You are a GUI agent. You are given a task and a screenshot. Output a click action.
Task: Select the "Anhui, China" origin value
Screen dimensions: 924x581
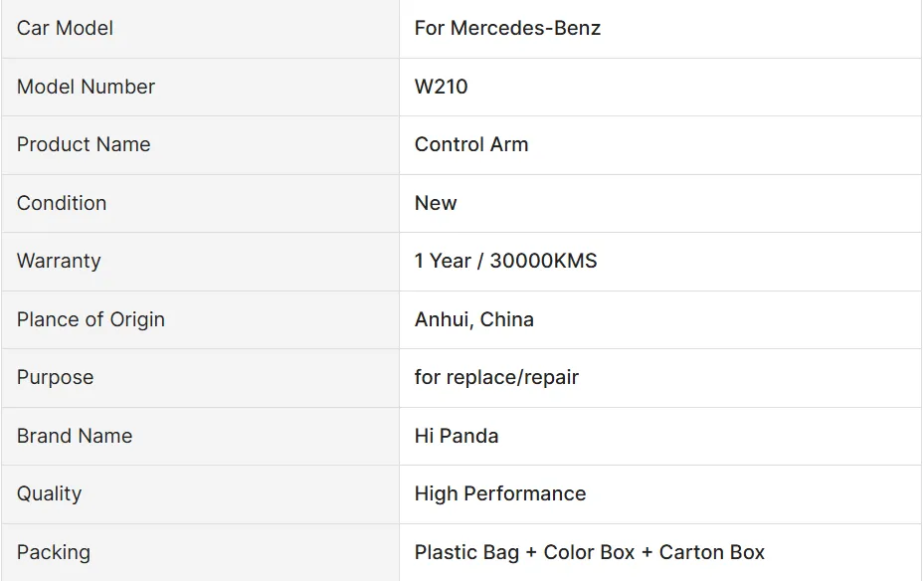(474, 319)
